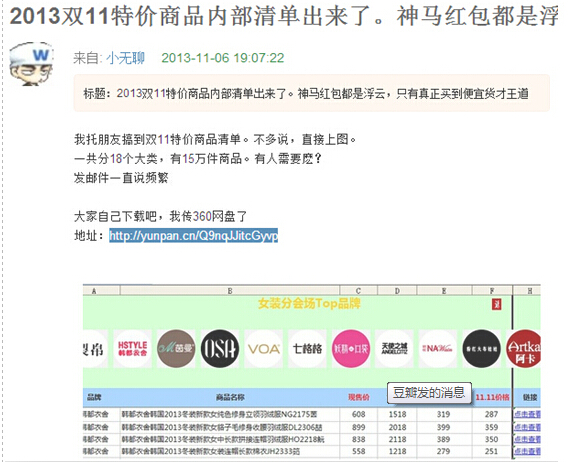Viewport: 568px width, 462px height.
Task: Click the 天使之城 brand logo
Action: tap(394, 349)
